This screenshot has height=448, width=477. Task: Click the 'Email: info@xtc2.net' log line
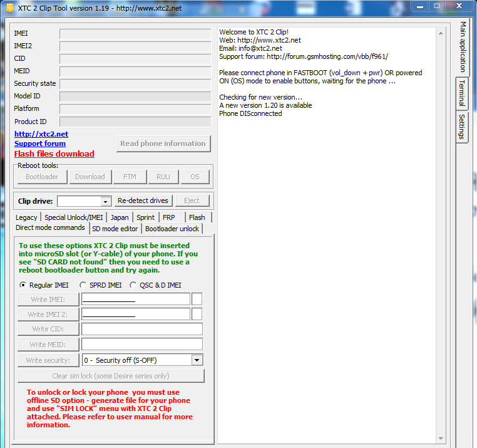[250, 48]
